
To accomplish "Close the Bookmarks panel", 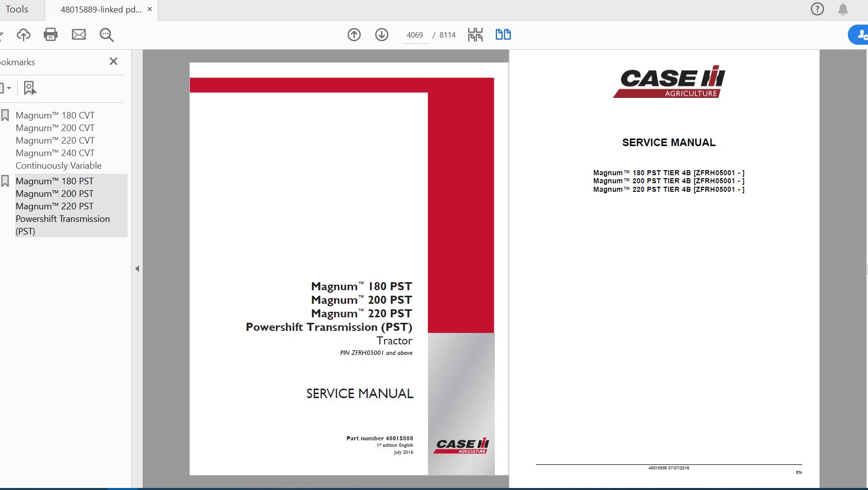I will pos(114,61).
